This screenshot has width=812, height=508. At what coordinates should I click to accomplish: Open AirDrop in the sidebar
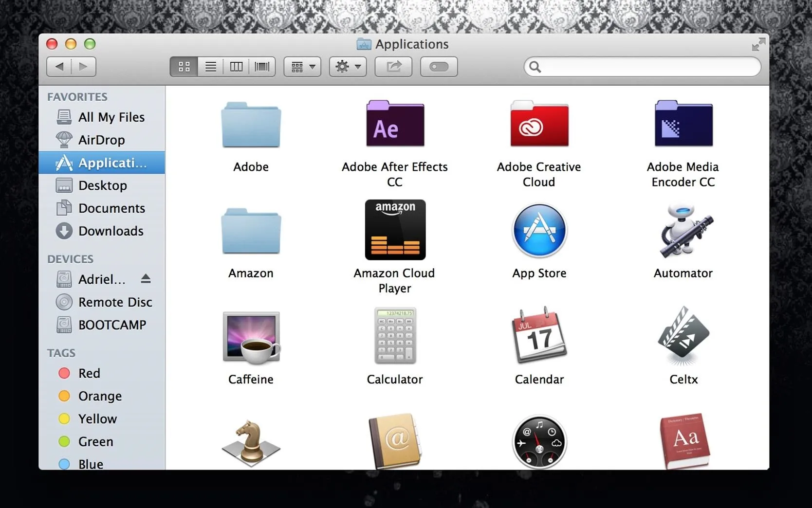[x=102, y=140]
